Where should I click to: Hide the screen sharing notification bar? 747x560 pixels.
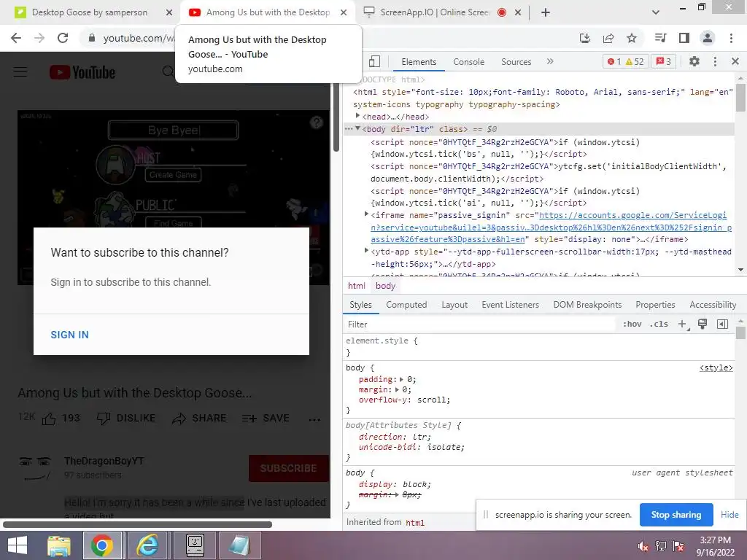coord(729,515)
